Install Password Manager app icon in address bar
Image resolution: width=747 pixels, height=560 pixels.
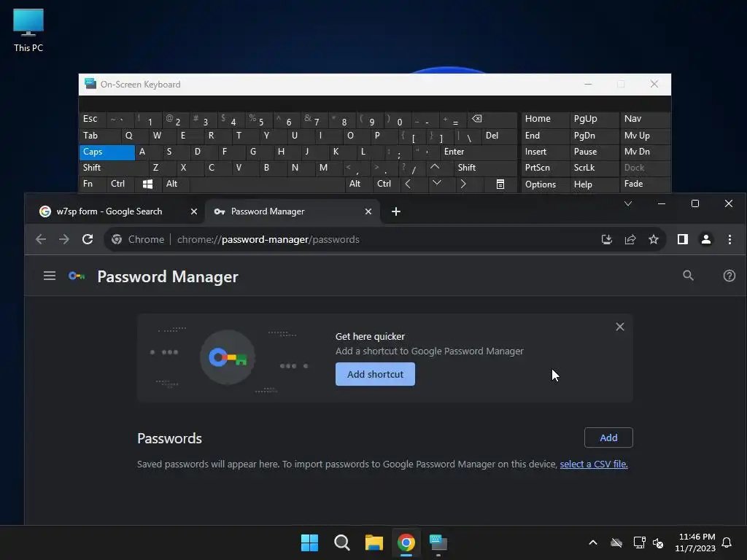606,239
